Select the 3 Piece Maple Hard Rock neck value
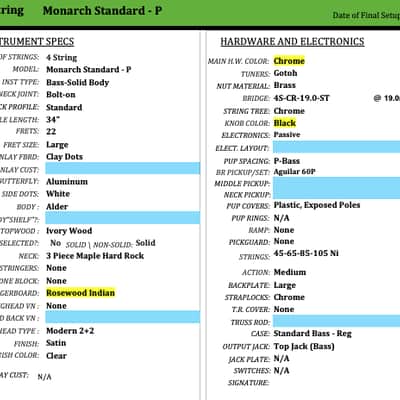 point(95,256)
